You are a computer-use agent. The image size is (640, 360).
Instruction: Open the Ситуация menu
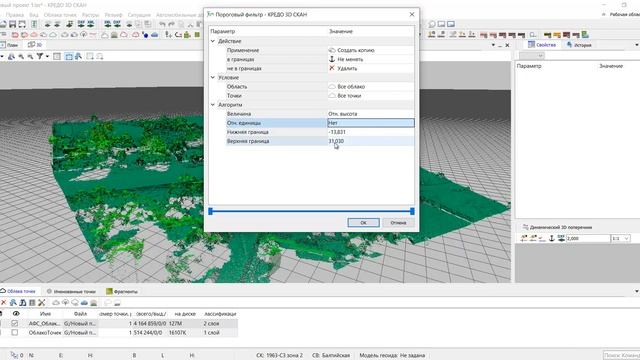pyautogui.click(x=139, y=15)
